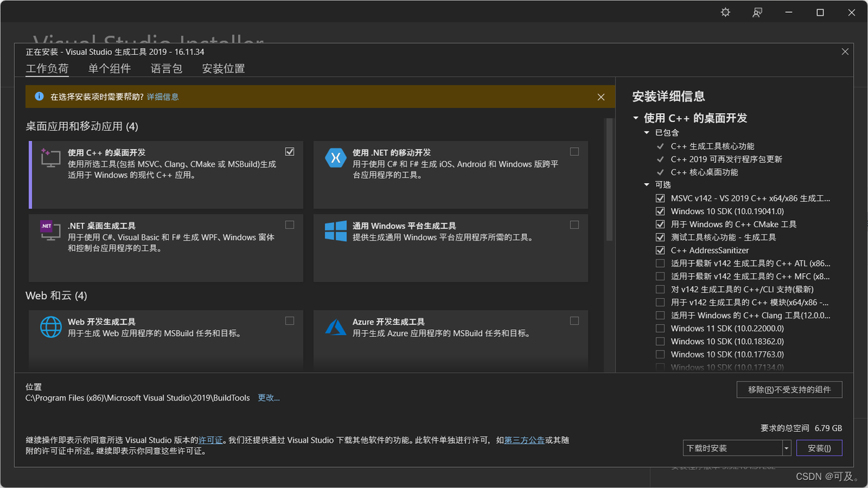Open the 许可证 link

click(210, 441)
